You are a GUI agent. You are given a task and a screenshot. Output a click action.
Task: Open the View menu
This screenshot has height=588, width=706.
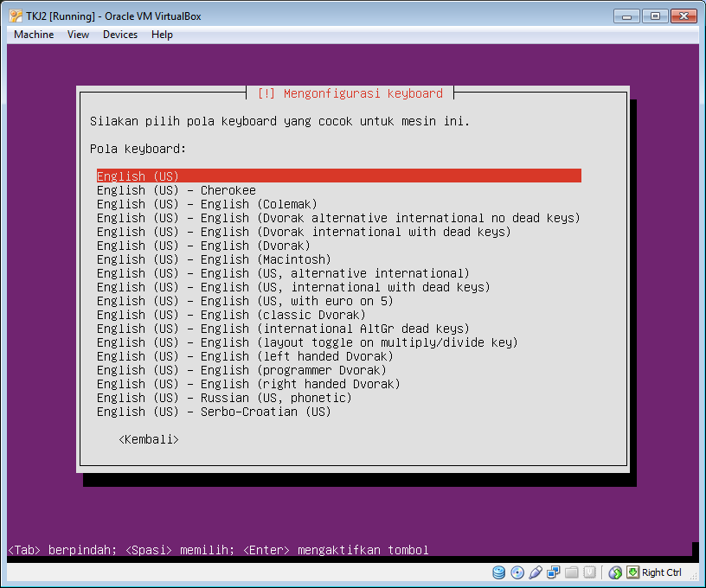click(78, 35)
